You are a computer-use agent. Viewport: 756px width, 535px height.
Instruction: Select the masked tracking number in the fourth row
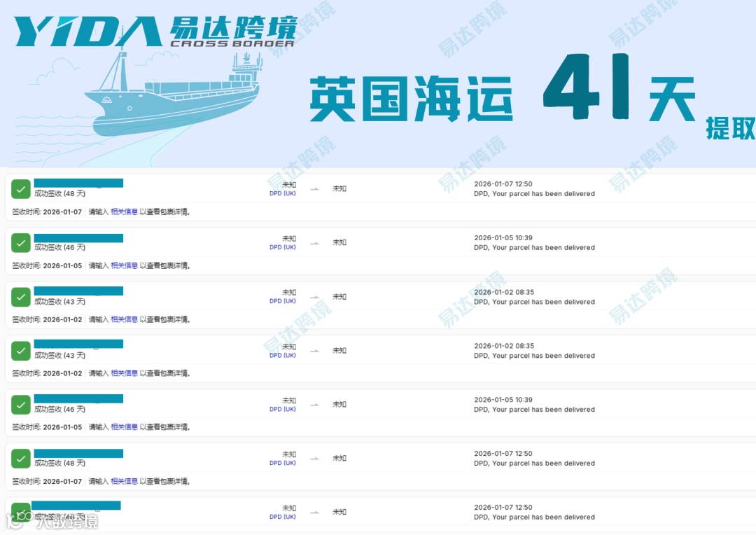[78, 344]
